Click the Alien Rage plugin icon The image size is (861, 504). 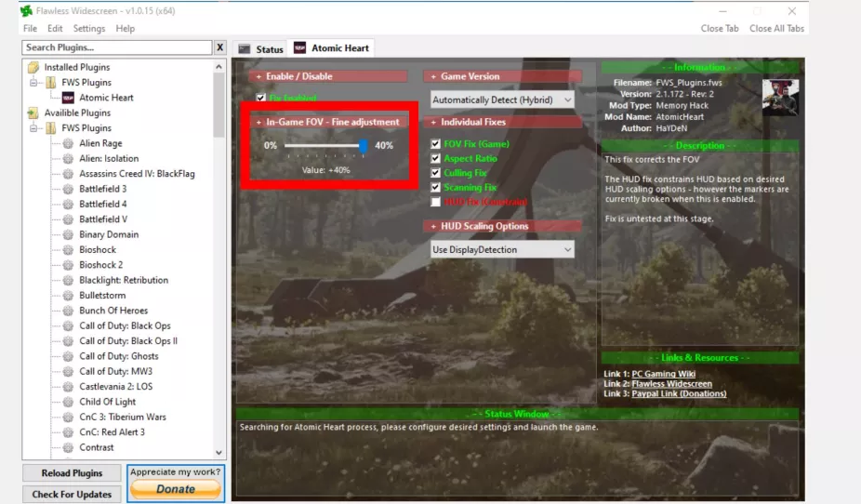[x=68, y=143]
